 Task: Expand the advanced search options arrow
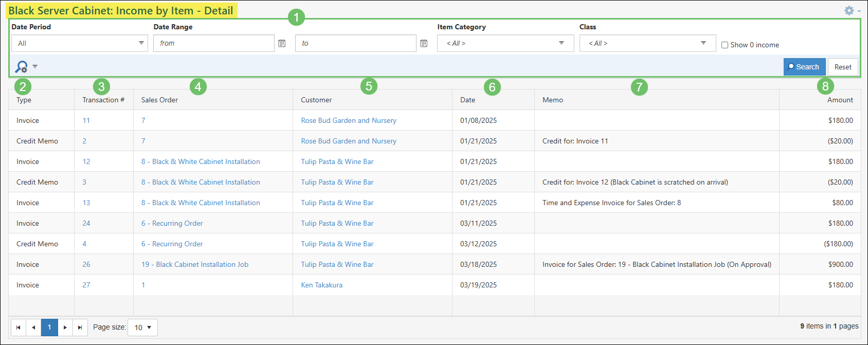(x=35, y=66)
